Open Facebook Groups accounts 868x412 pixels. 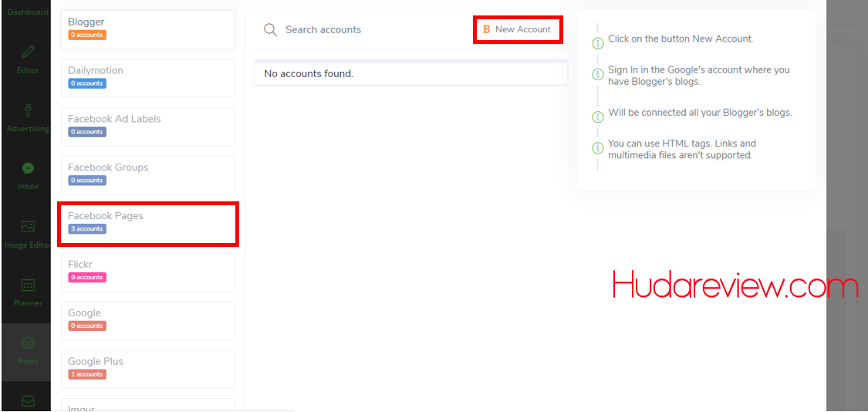coord(147,174)
